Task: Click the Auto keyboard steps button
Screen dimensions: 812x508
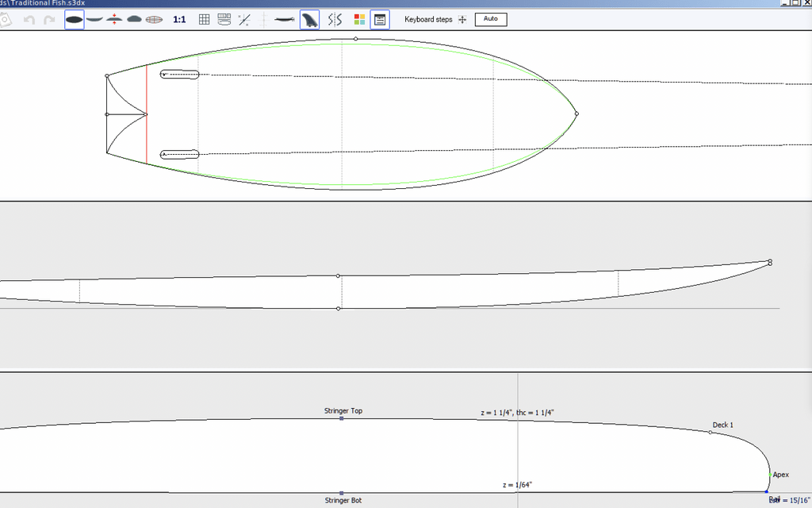Action: [490, 19]
